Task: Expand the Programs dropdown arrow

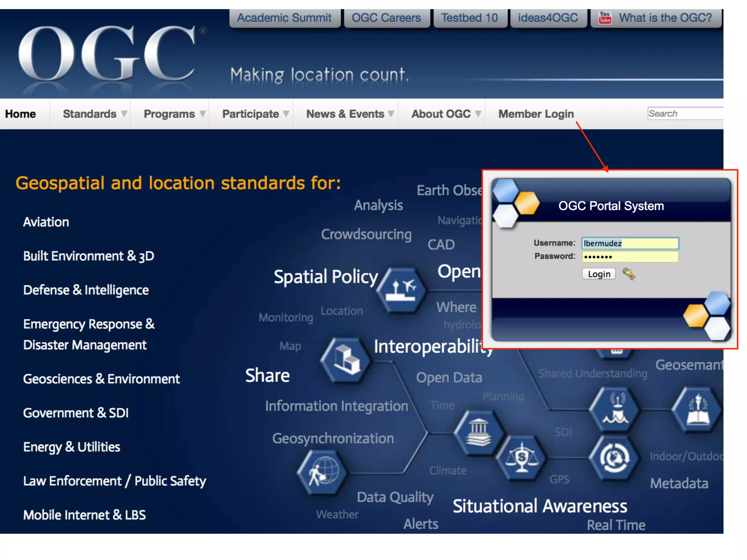Action: click(x=202, y=114)
